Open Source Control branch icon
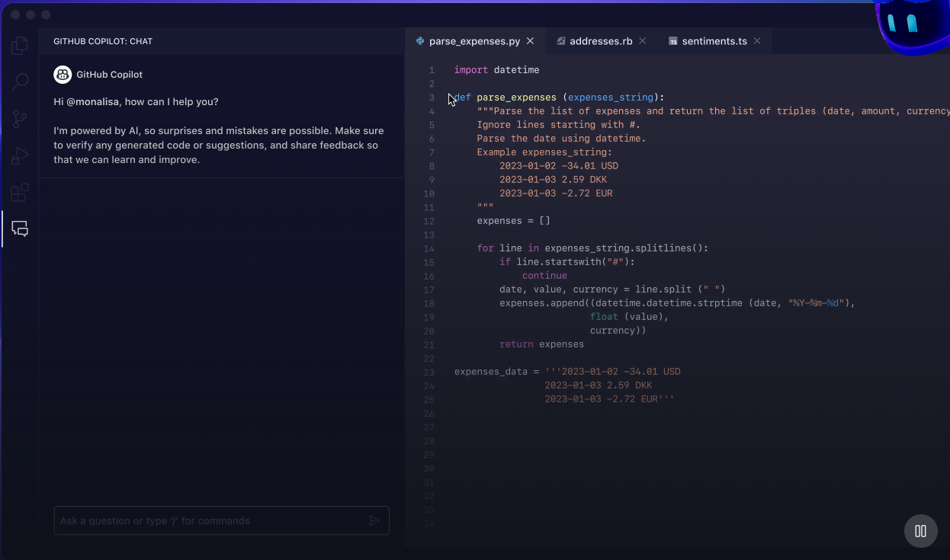Screen dimensions: 950x560 20,119
